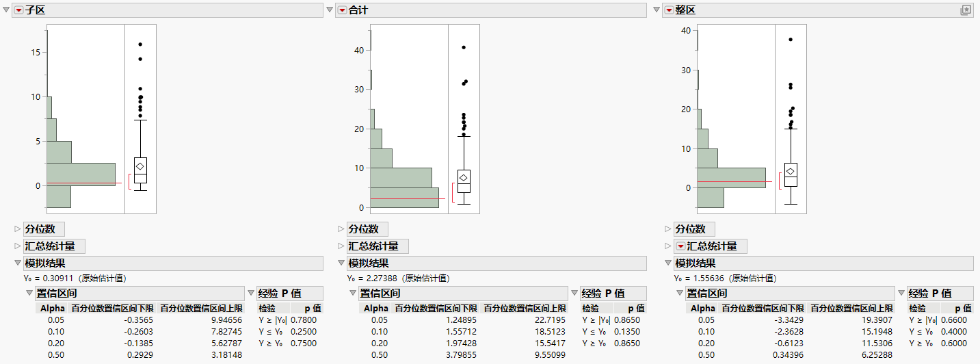Collapse 模拟结果 under the 合计 panel
Viewport: 980px width, 364px height.
[341, 263]
